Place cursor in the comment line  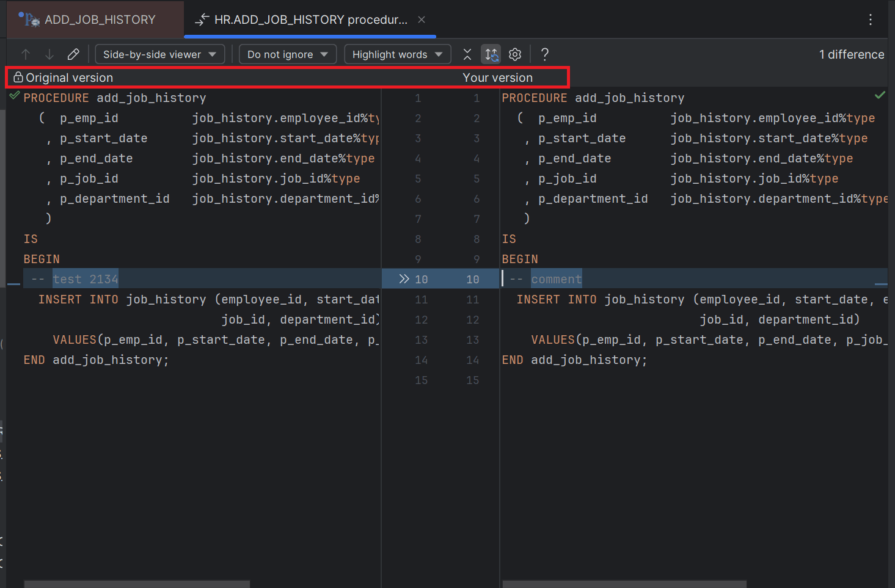(556, 278)
